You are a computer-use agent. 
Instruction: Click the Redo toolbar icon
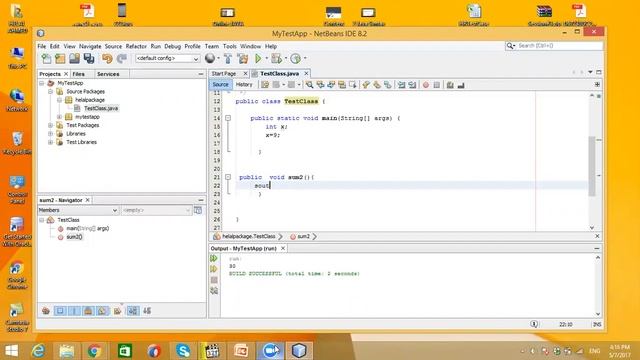(x=122, y=58)
